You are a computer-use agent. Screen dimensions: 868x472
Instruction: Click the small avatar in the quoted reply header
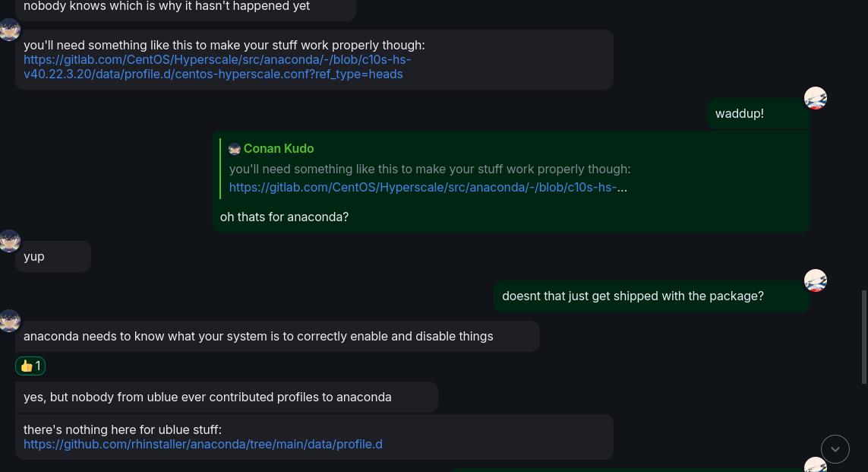coord(235,149)
